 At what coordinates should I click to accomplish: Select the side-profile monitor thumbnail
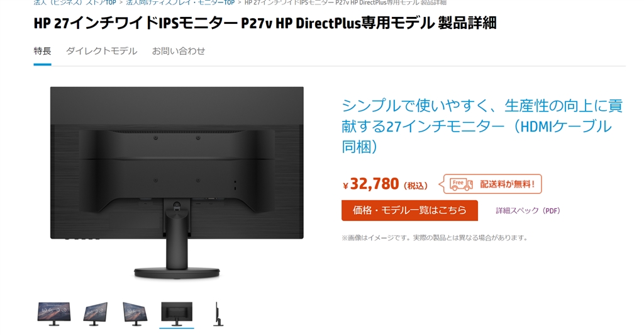click(x=218, y=314)
